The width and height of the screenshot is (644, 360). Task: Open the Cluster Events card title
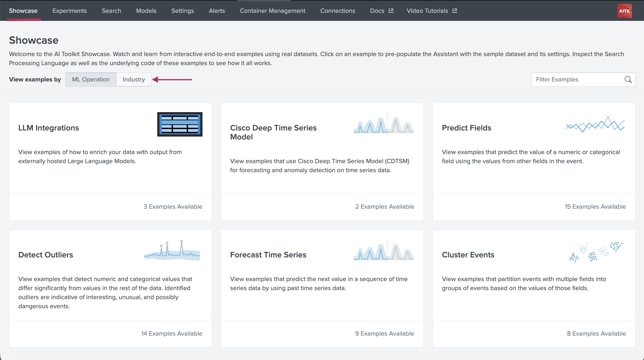click(468, 255)
